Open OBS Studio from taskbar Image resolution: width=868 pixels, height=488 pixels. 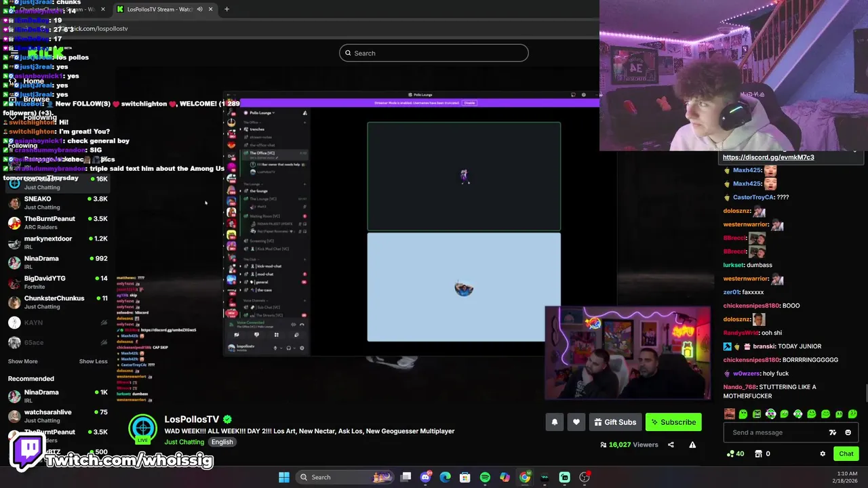pos(585,477)
